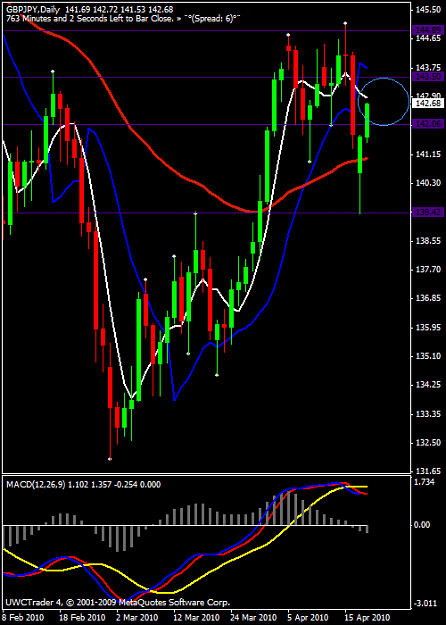Click the 143.75 price axis label
The image size is (446, 625).
click(430, 67)
